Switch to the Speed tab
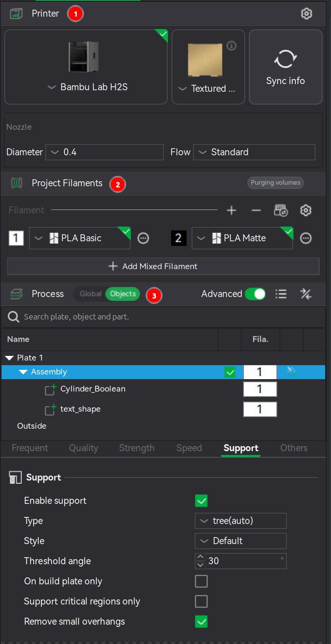The image size is (331, 644). (x=189, y=448)
